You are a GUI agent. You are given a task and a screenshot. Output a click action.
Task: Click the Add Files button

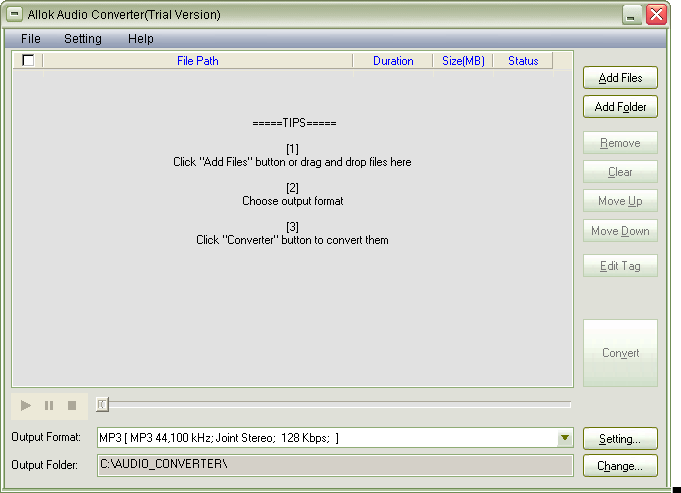tap(620, 78)
